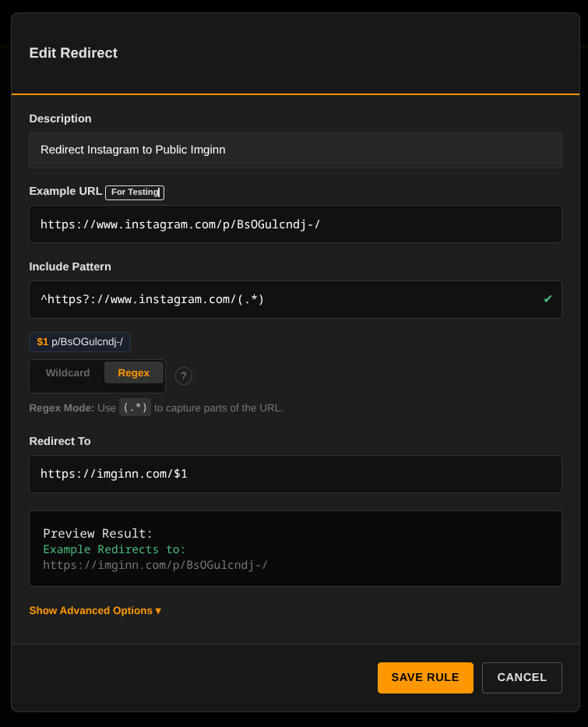Select the Include Pattern input field
The image size is (588, 727).
(x=295, y=299)
